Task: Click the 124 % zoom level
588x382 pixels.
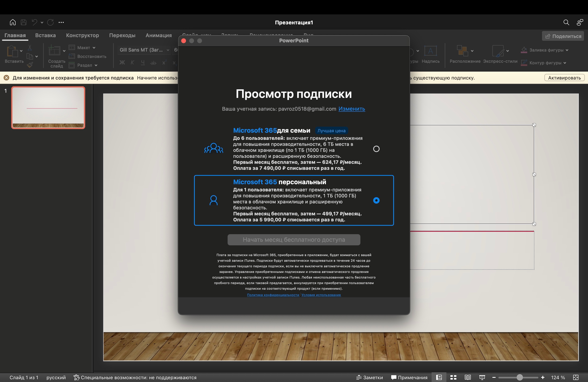Action: point(558,377)
